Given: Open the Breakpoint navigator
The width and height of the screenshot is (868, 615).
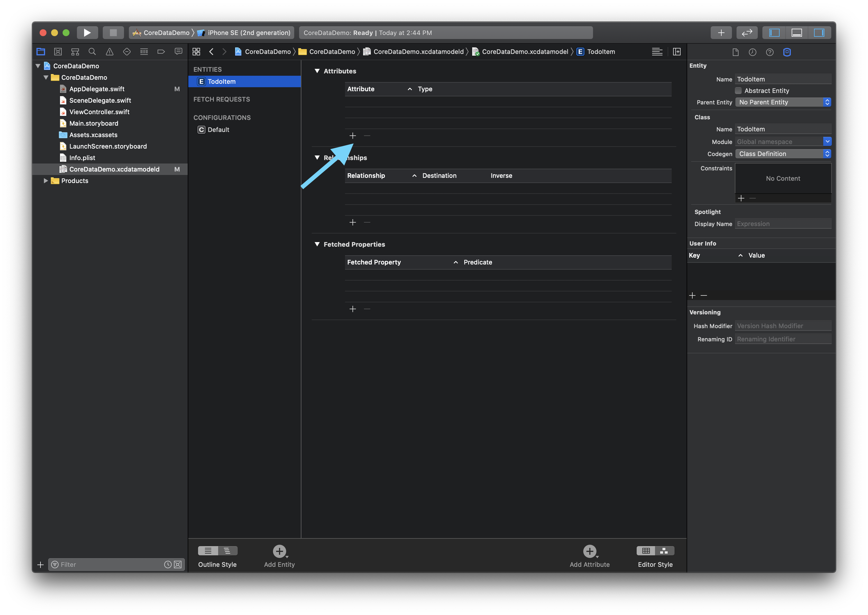Looking at the screenshot, I should (161, 52).
